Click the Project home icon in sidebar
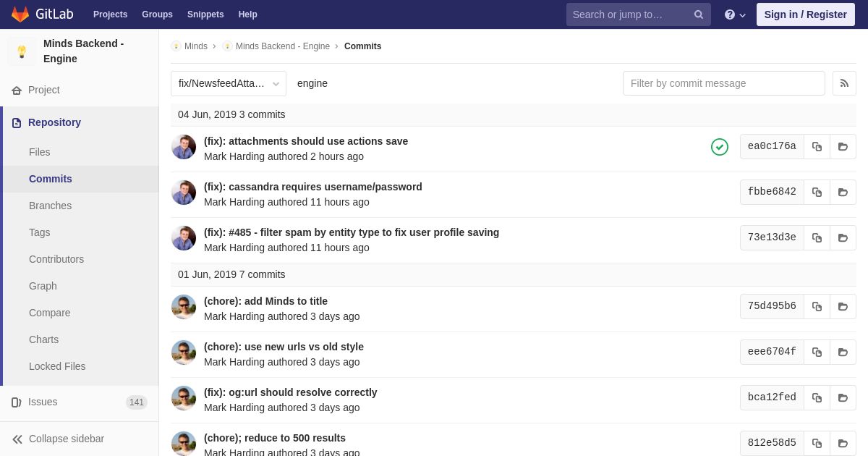This screenshot has height=456, width=868. click(x=17, y=90)
